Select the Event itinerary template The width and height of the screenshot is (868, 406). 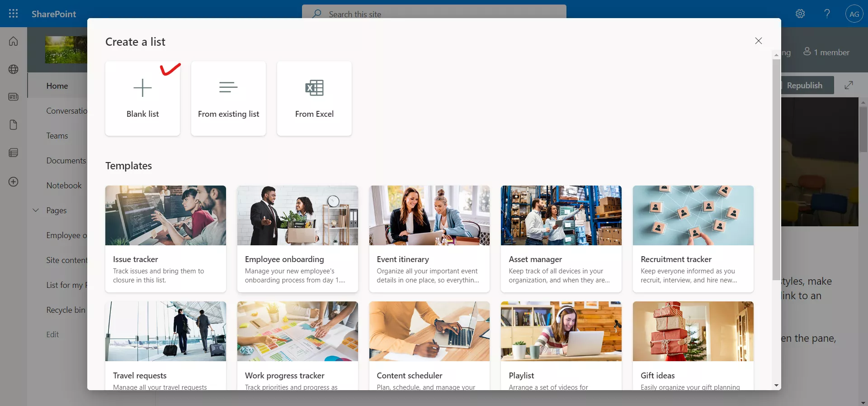pyautogui.click(x=429, y=239)
